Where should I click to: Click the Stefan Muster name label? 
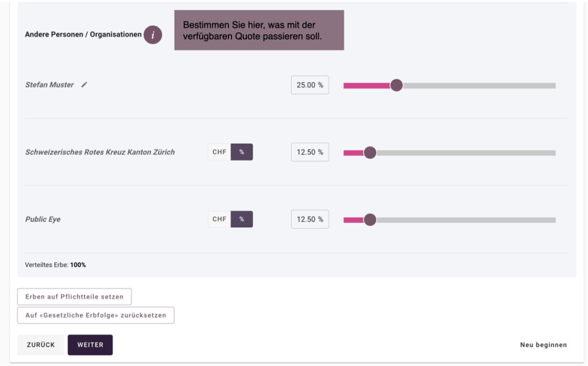(49, 85)
